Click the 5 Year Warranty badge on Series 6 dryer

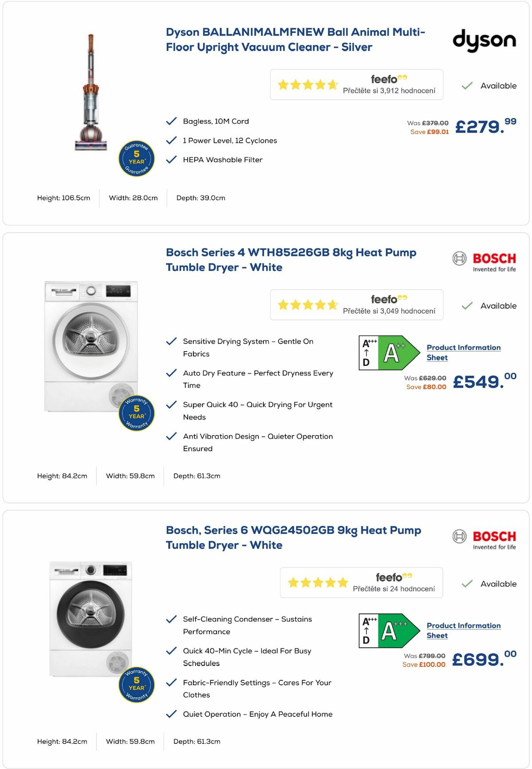(x=137, y=684)
